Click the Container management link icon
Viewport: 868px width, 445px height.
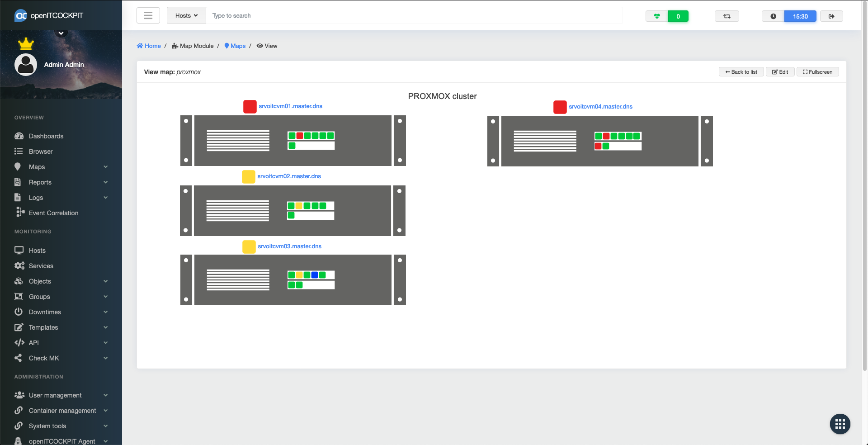tap(19, 410)
